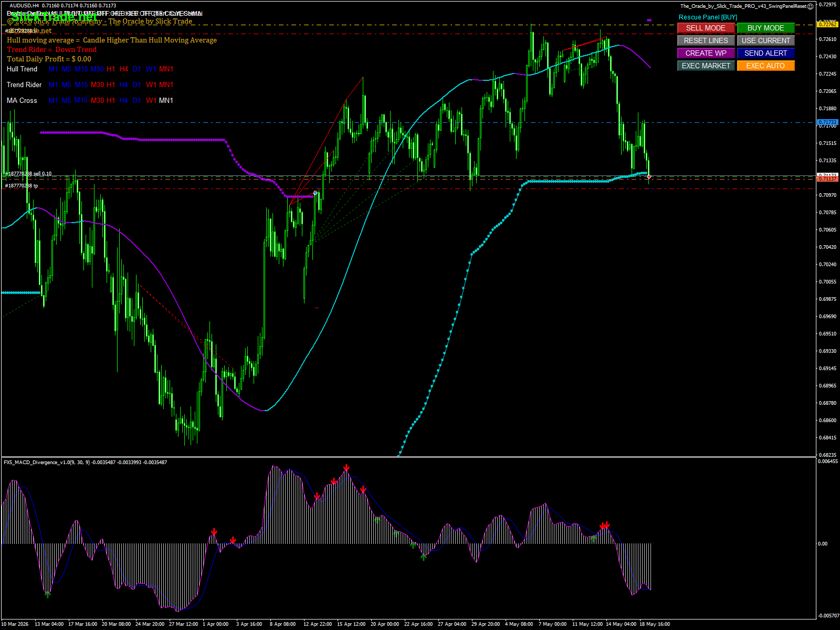Click the 18 May 16:00 time axis label
Screen dimensions: 840x630
click(x=655, y=624)
